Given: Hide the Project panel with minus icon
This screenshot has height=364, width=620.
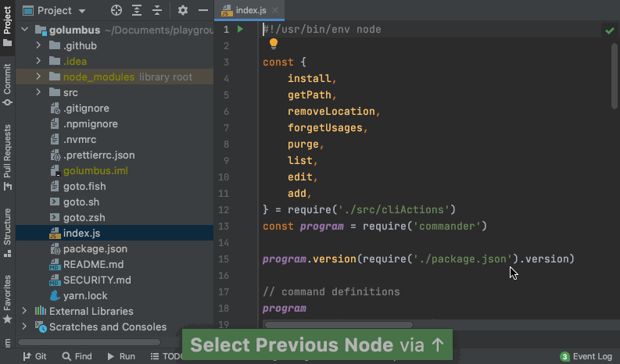Looking at the screenshot, I should (x=203, y=10).
